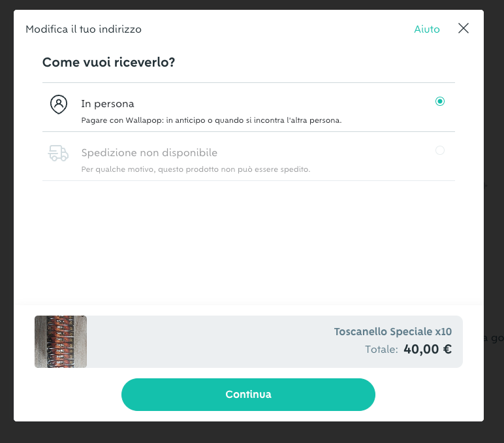Click the person location pin icon

point(59,105)
